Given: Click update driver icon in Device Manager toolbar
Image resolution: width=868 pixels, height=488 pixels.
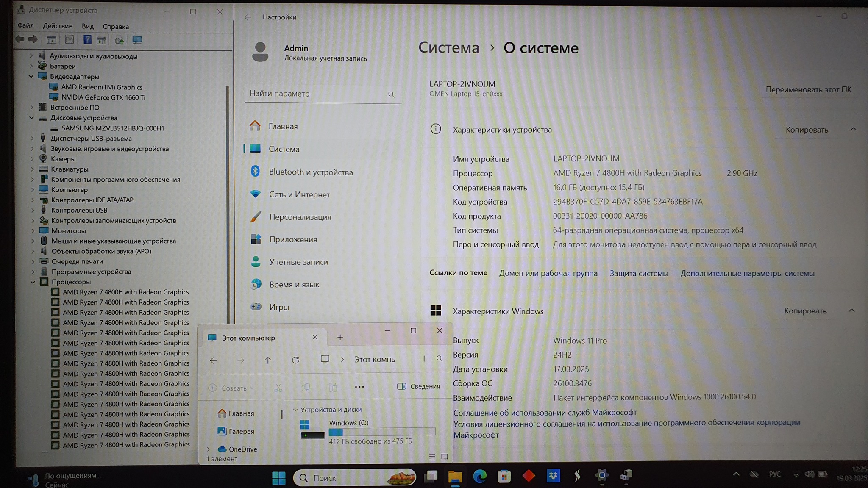Looking at the screenshot, I should pyautogui.click(x=119, y=40).
